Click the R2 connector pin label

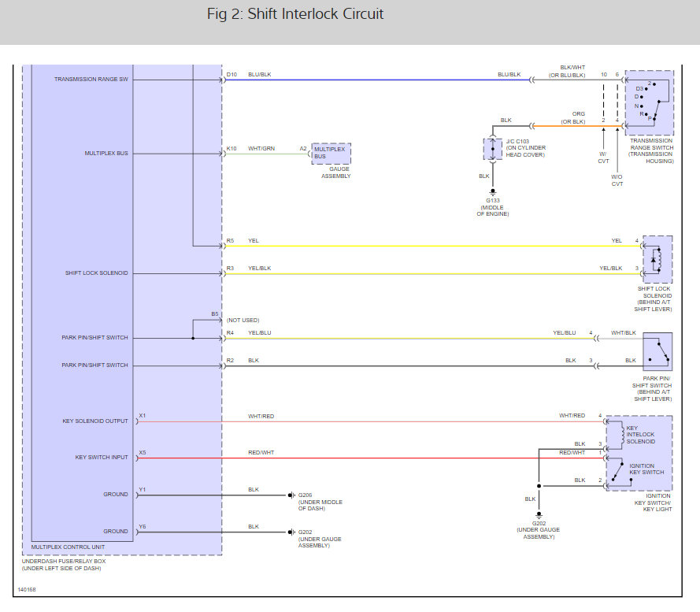coord(230,360)
